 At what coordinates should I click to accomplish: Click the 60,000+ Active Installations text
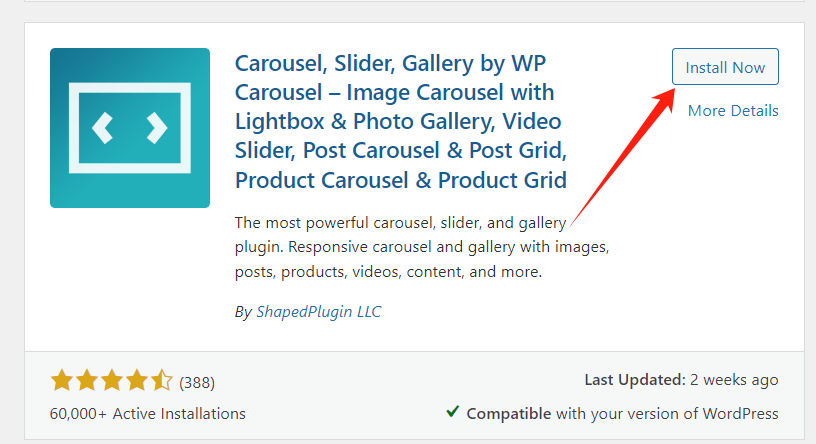[147, 413]
